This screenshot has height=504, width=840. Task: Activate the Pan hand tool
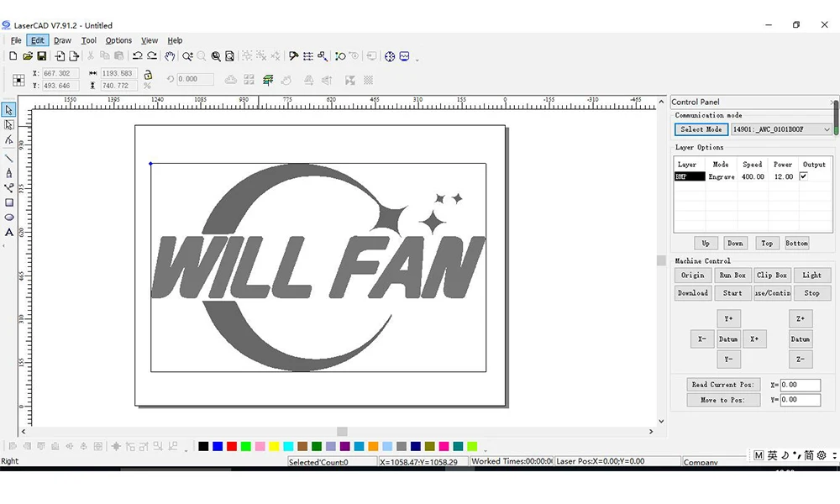(170, 55)
